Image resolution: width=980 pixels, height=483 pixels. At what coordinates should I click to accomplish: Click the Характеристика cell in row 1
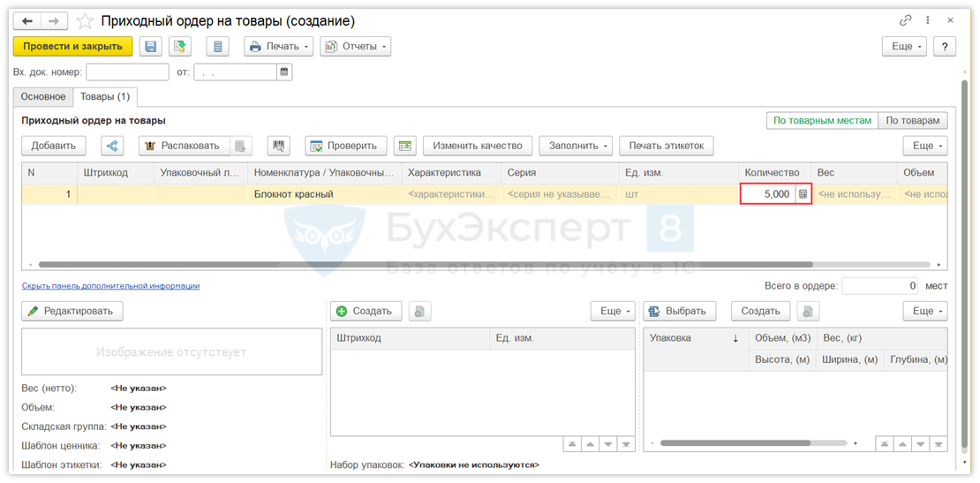(x=452, y=194)
